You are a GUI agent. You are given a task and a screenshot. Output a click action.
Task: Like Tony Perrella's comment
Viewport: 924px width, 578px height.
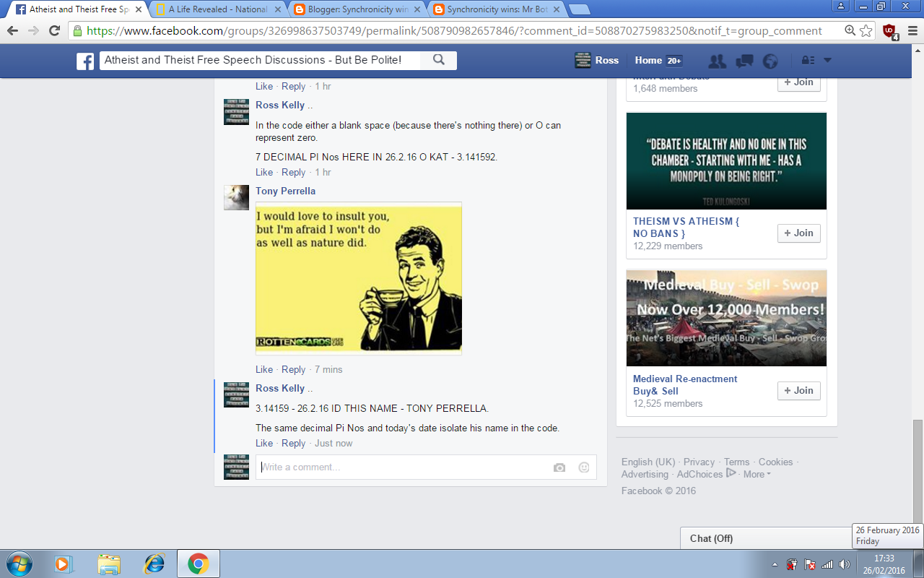point(264,370)
